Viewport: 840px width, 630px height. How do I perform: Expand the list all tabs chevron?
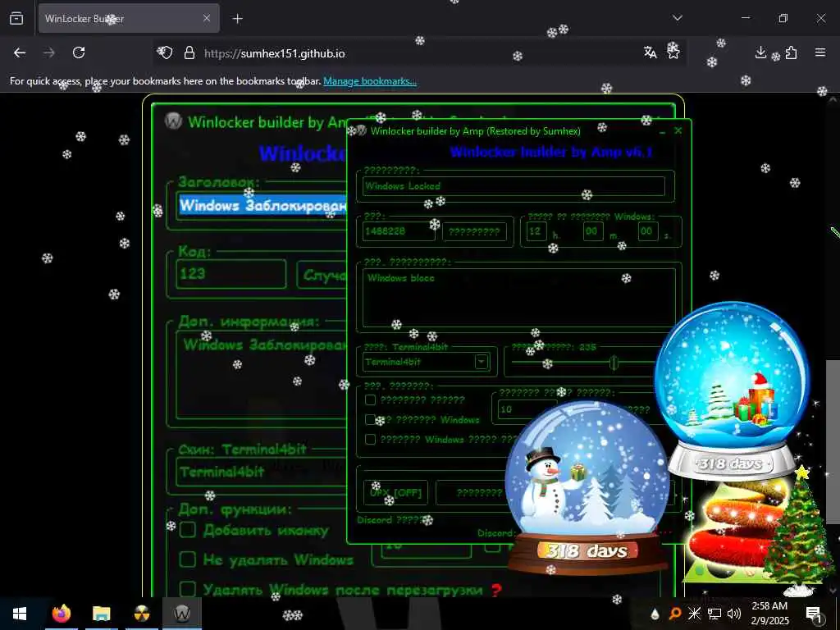(677, 18)
